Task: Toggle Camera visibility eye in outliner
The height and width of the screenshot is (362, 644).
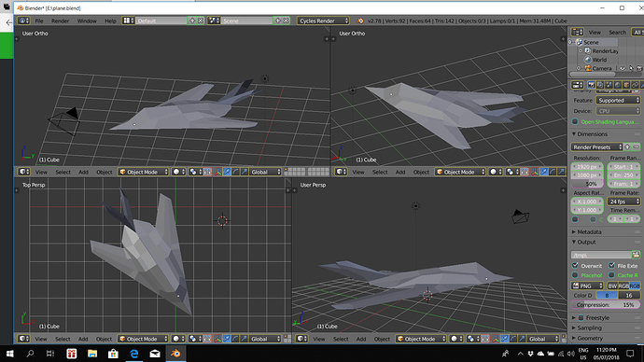Action: click(x=623, y=68)
